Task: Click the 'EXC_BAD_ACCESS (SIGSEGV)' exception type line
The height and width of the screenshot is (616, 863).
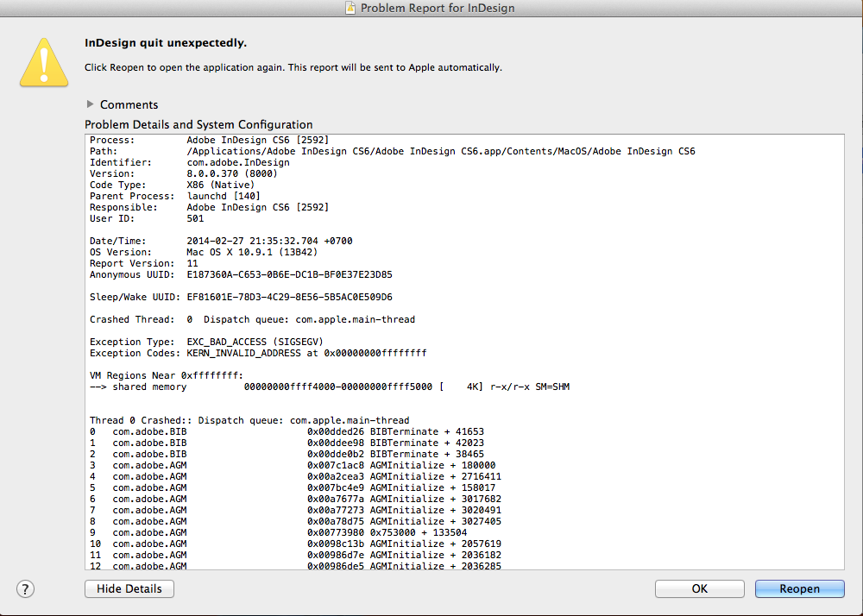Action: (206, 342)
